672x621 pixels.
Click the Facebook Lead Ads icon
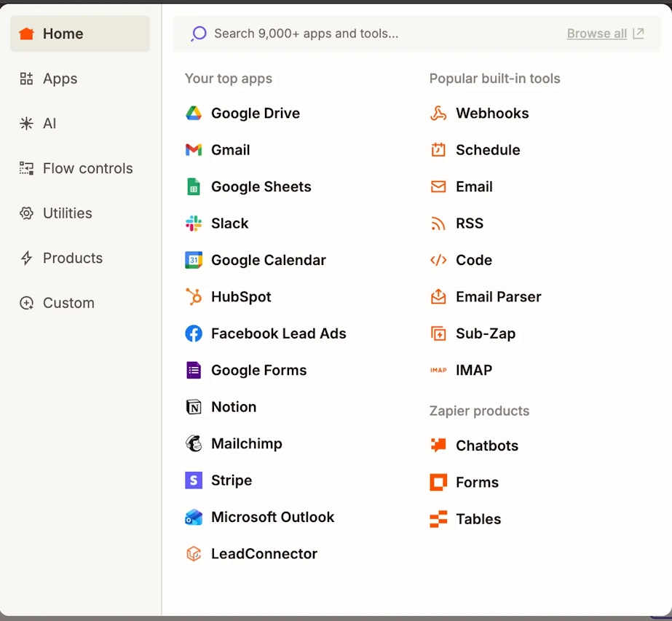pos(194,333)
